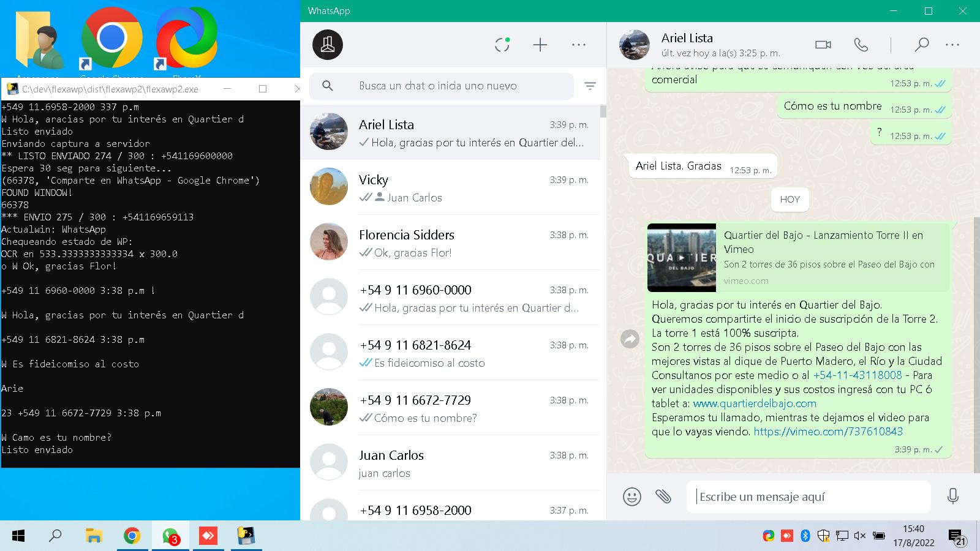Open the emoji picker

tap(632, 497)
